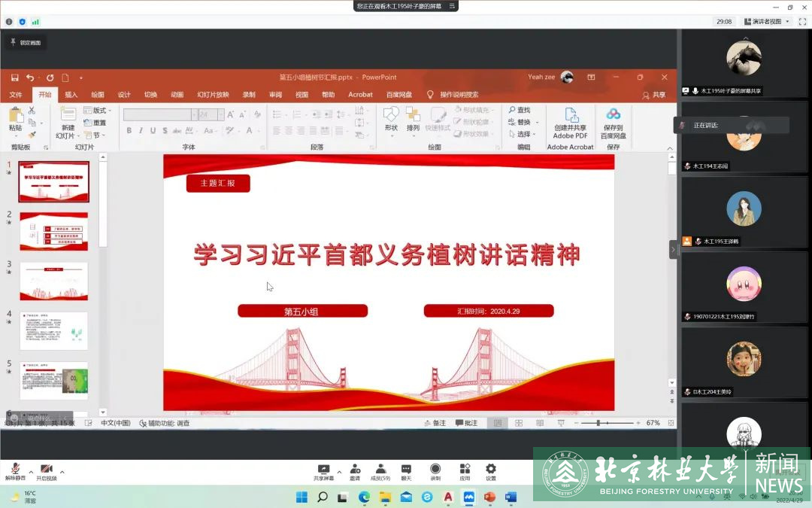Start recording with the 录制 icon
The image size is (812, 508).
(435, 469)
